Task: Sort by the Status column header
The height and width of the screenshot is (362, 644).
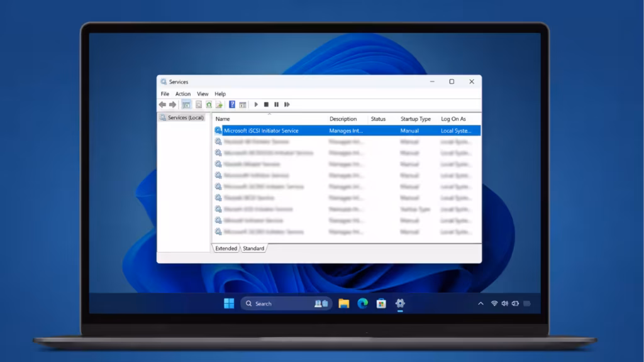Action: coord(378,119)
